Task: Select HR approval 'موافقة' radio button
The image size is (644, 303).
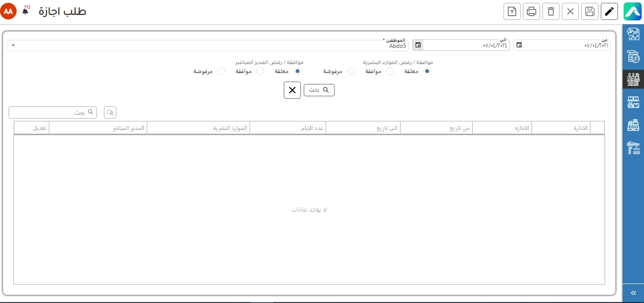Action: coord(390,71)
